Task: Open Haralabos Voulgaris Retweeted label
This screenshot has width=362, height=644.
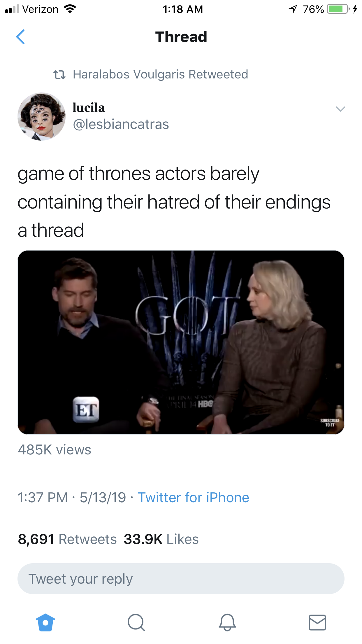Action: tap(160, 74)
